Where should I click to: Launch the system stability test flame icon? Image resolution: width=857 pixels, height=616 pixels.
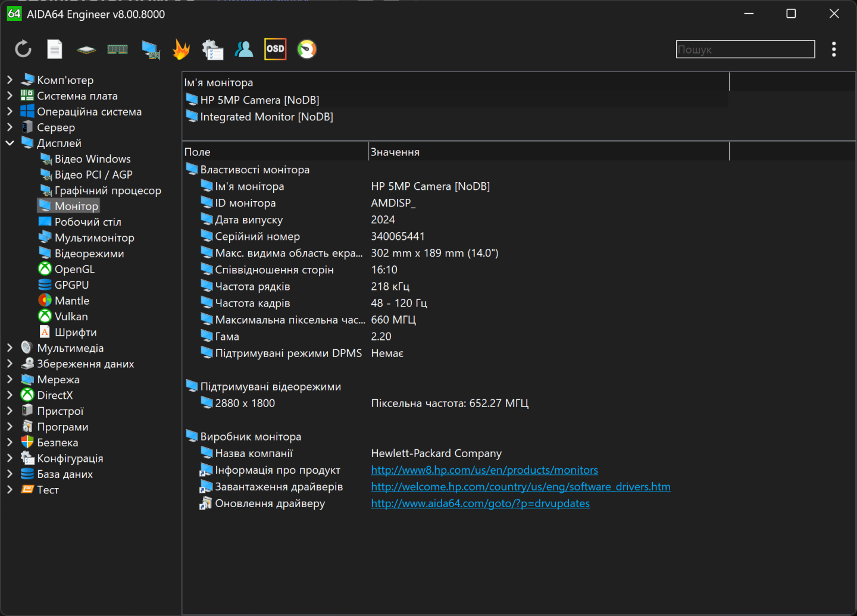[x=181, y=49]
